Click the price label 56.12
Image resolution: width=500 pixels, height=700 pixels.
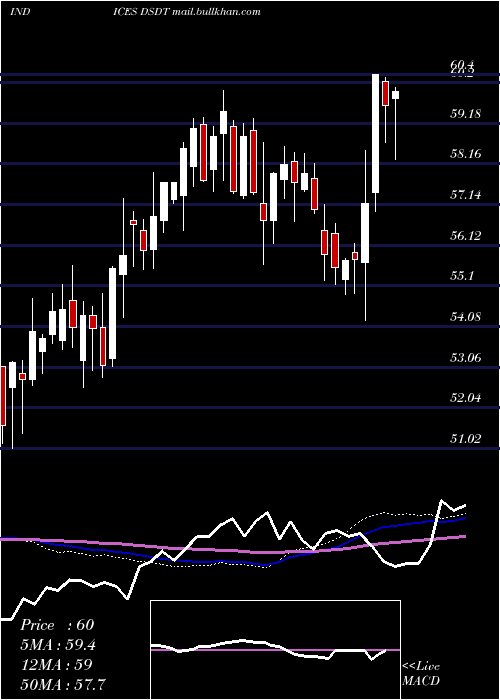[466, 235]
